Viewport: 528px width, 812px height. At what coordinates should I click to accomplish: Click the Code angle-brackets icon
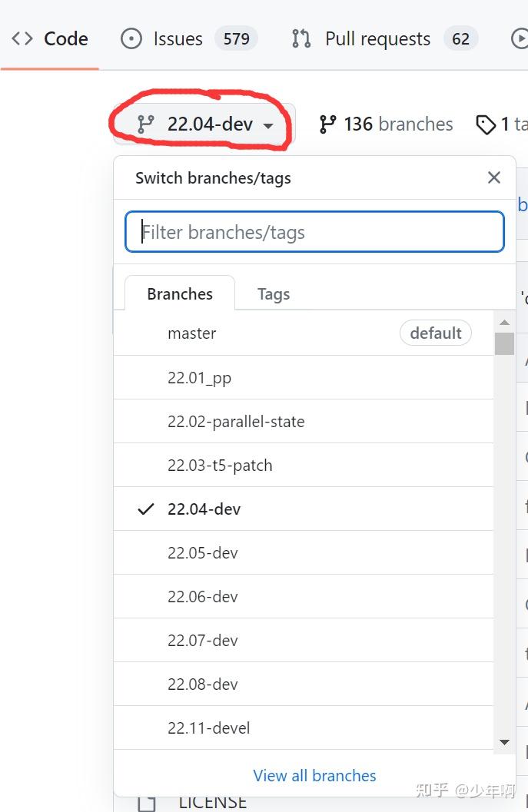click(x=22, y=38)
